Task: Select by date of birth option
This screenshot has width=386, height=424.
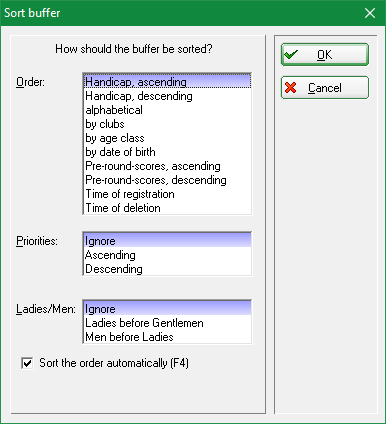Action: [167, 152]
